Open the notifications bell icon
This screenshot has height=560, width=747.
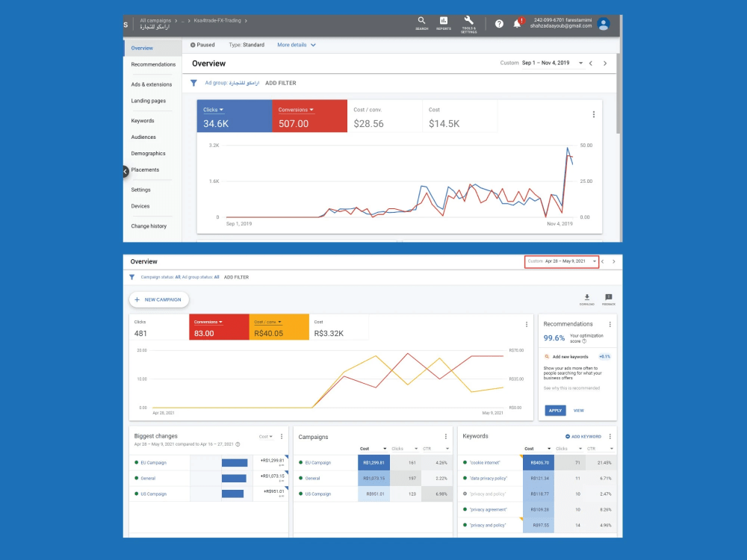point(518,23)
